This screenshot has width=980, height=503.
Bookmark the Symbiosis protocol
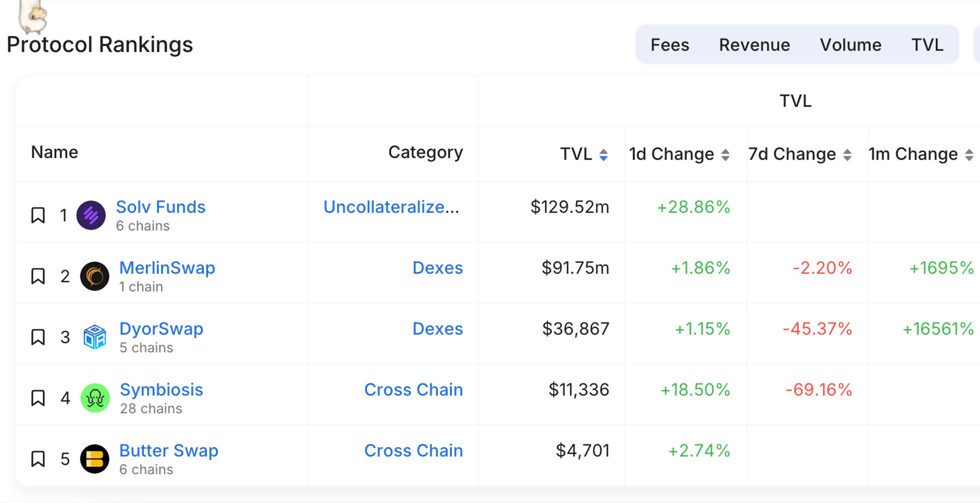point(38,398)
